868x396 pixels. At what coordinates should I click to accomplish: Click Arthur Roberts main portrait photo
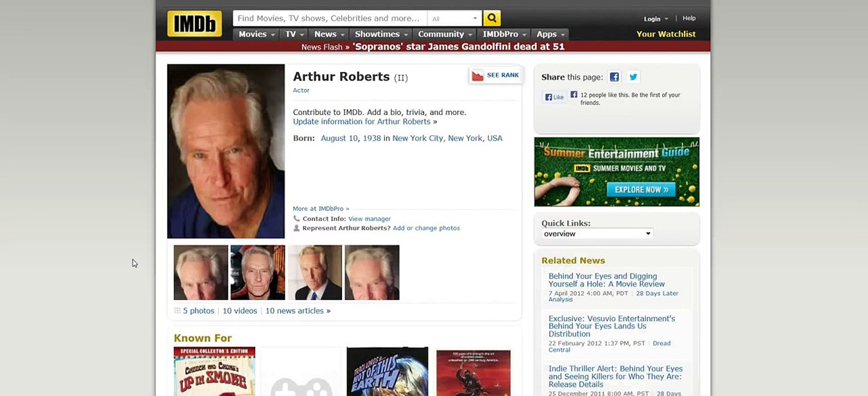[226, 151]
